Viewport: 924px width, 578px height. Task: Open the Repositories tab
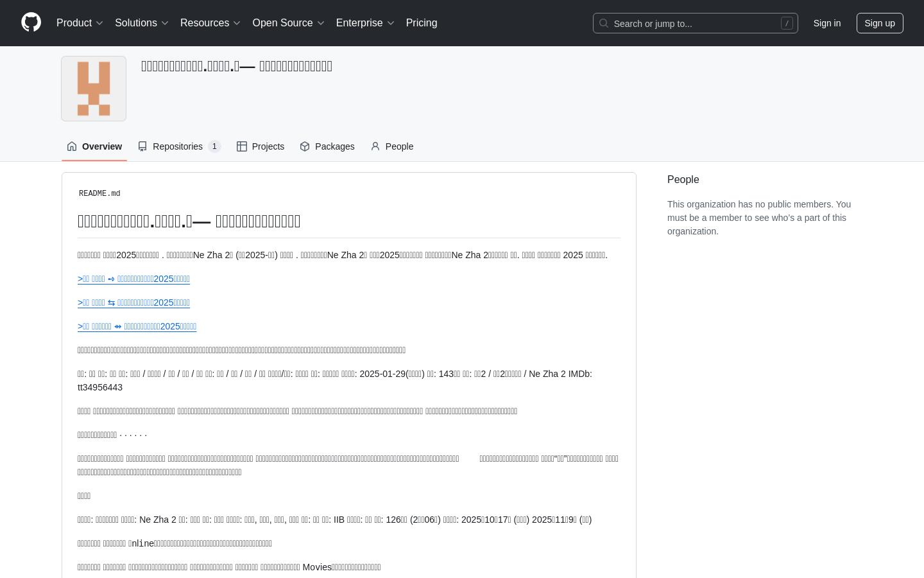click(x=179, y=146)
